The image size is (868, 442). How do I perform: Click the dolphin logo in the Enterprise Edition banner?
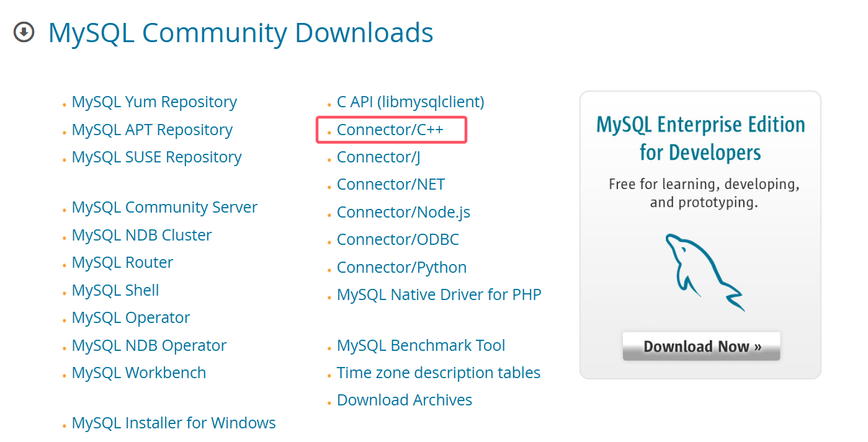pyautogui.click(x=704, y=272)
